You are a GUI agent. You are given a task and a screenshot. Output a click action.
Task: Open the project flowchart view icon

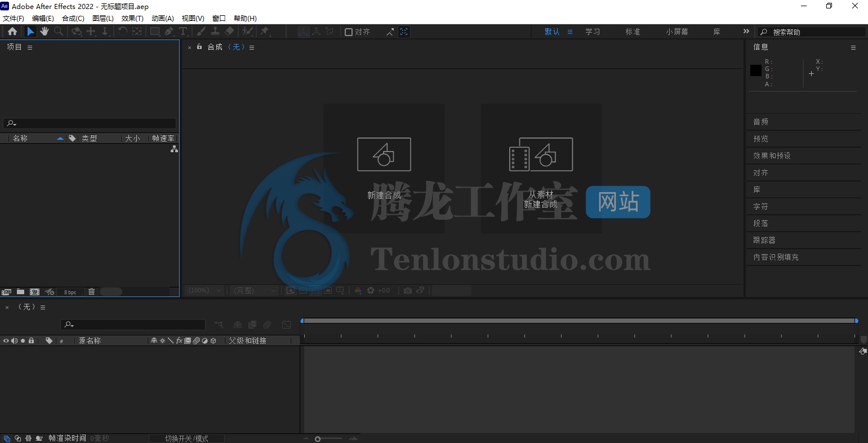tap(174, 149)
